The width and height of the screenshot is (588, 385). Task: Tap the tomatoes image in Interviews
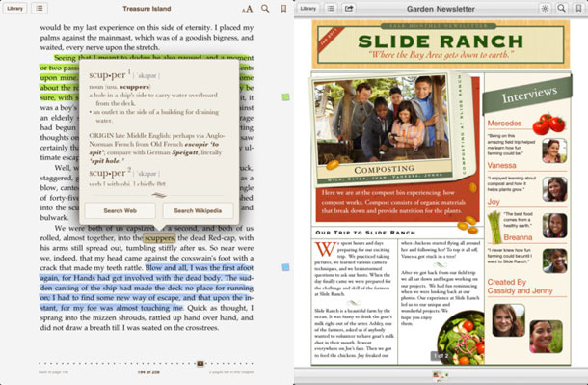[549, 124]
